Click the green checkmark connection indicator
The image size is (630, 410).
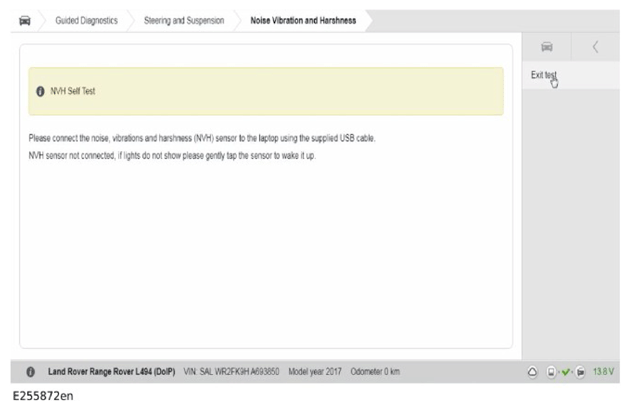coord(566,372)
